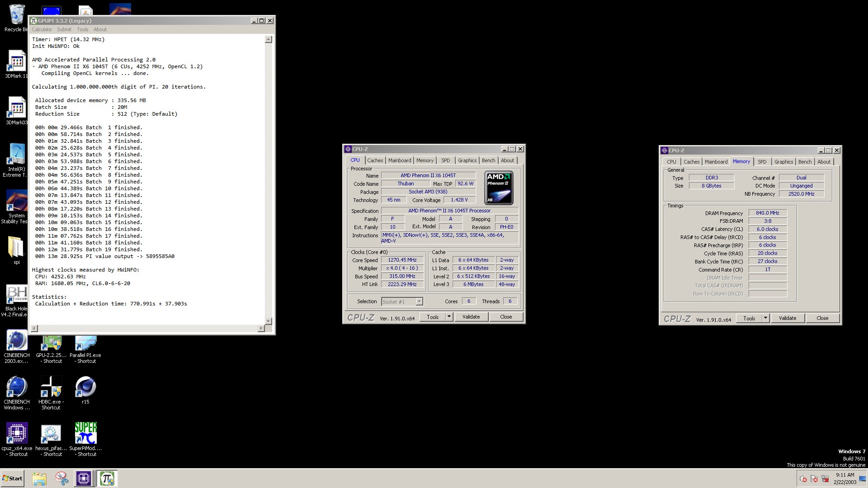
Task: Launch 3DMark 11 desktop shortcut
Action: [16, 64]
